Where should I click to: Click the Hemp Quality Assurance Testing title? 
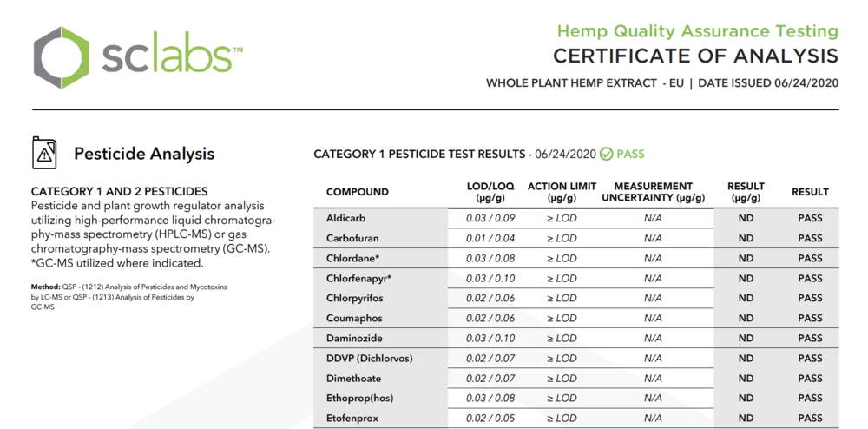698,31
